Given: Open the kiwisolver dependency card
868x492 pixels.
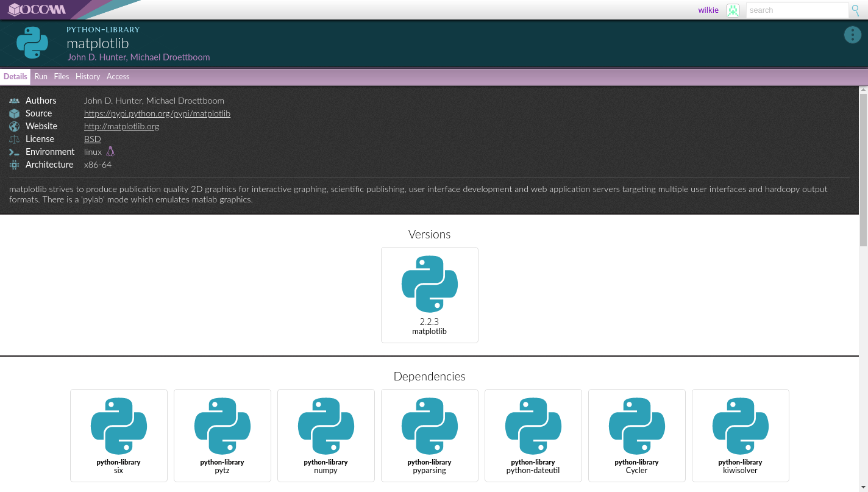Looking at the screenshot, I should pyautogui.click(x=741, y=435).
